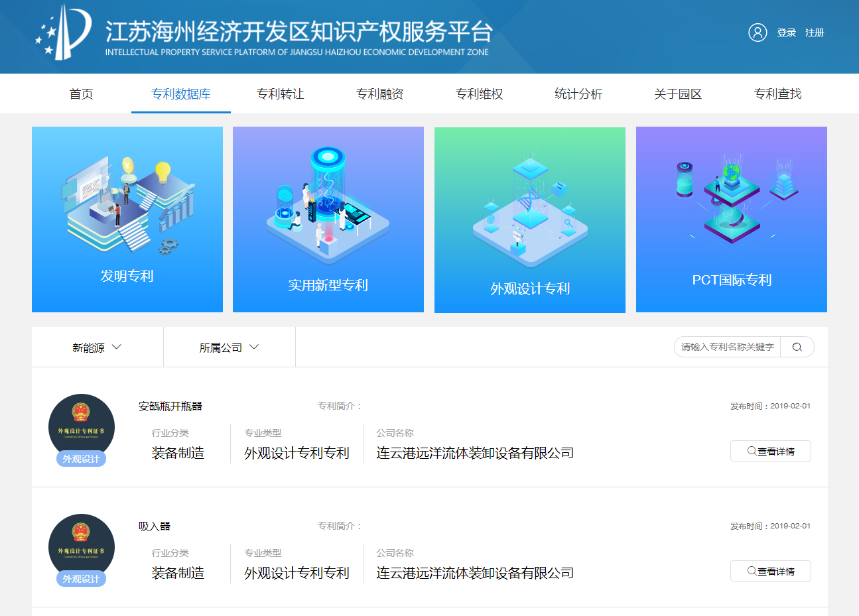This screenshot has height=616, width=859.
Task: Expand the 所属公司 company dropdown
Action: 229,347
